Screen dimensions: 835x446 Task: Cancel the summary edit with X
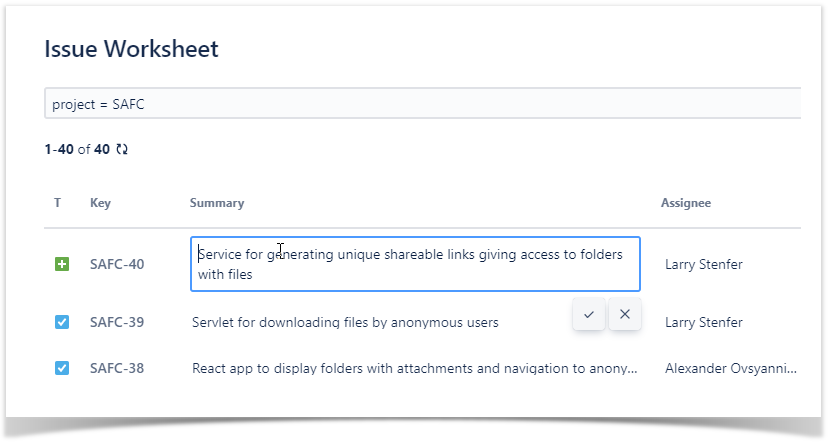[x=625, y=314]
